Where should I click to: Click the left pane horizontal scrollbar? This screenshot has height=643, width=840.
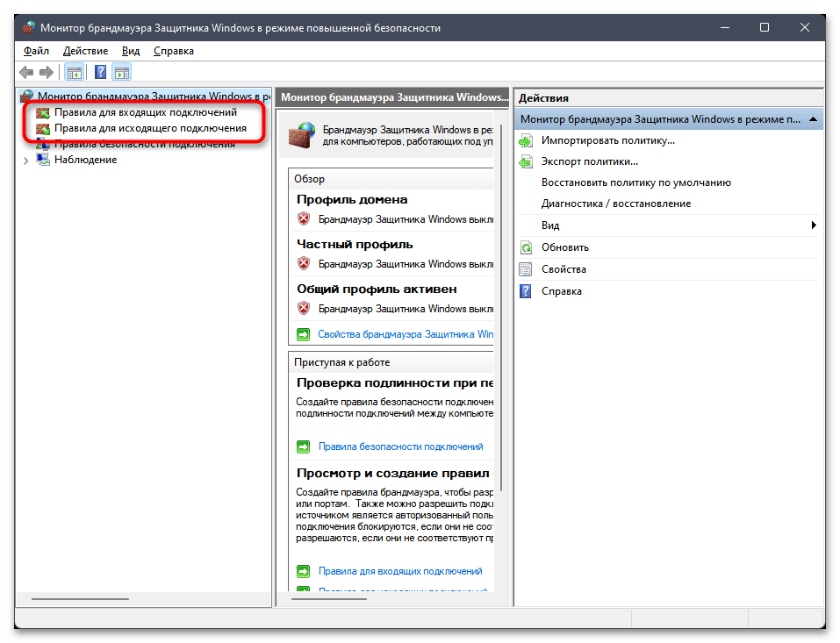(79, 599)
